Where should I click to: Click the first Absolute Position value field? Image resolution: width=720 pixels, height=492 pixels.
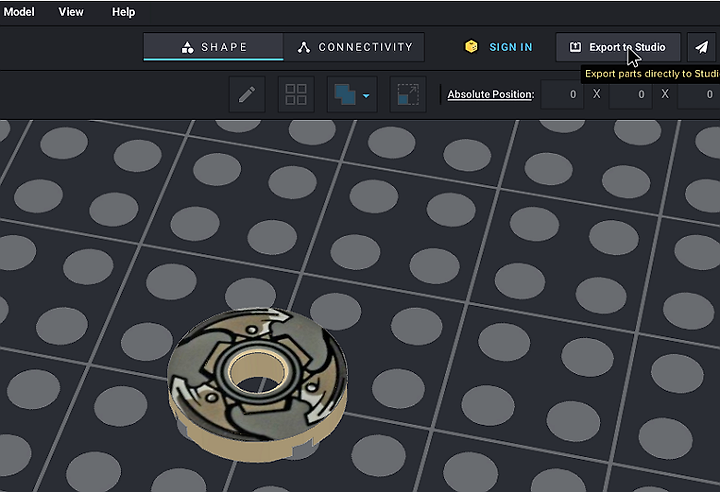click(x=562, y=94)
